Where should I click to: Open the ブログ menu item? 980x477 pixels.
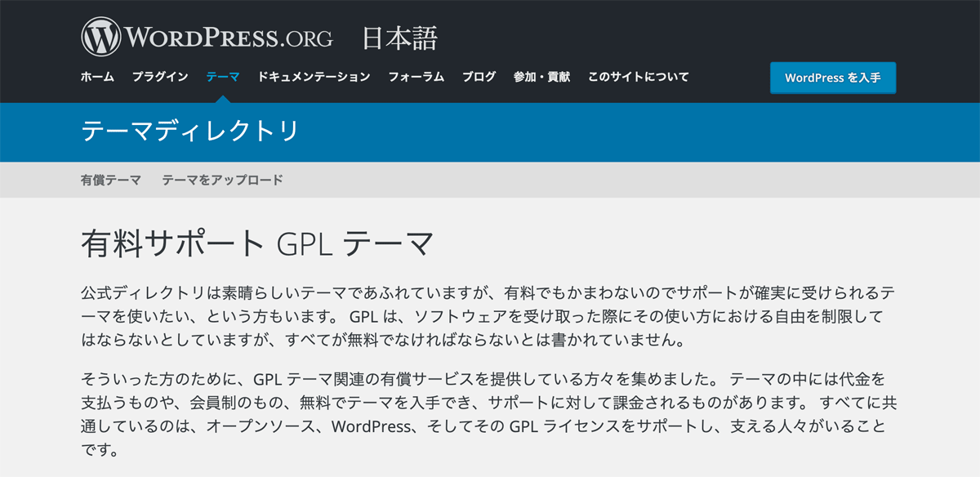479,77
